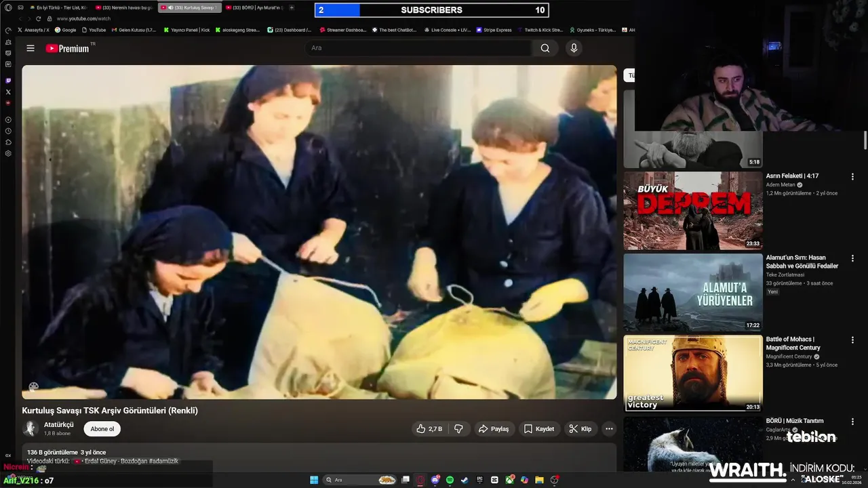This screenshot has height=488, width=868.
Task: Open options for Battle of Mohacs video
Action: pyautogui.click(x=852, y=340)
